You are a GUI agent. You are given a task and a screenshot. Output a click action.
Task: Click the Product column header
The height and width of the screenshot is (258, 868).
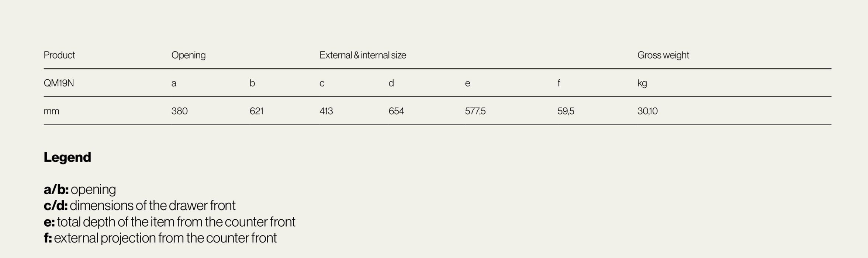click(59, 55)
